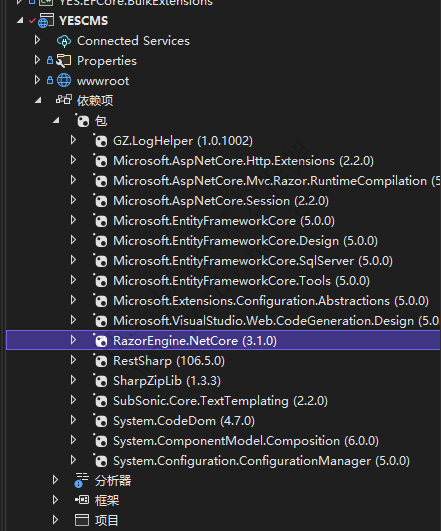The height and width of the screenshot is (531, 441).
Task: Select Microsoft.AspNetCore.Session (2.2.0)
Action: coord(221,201)
